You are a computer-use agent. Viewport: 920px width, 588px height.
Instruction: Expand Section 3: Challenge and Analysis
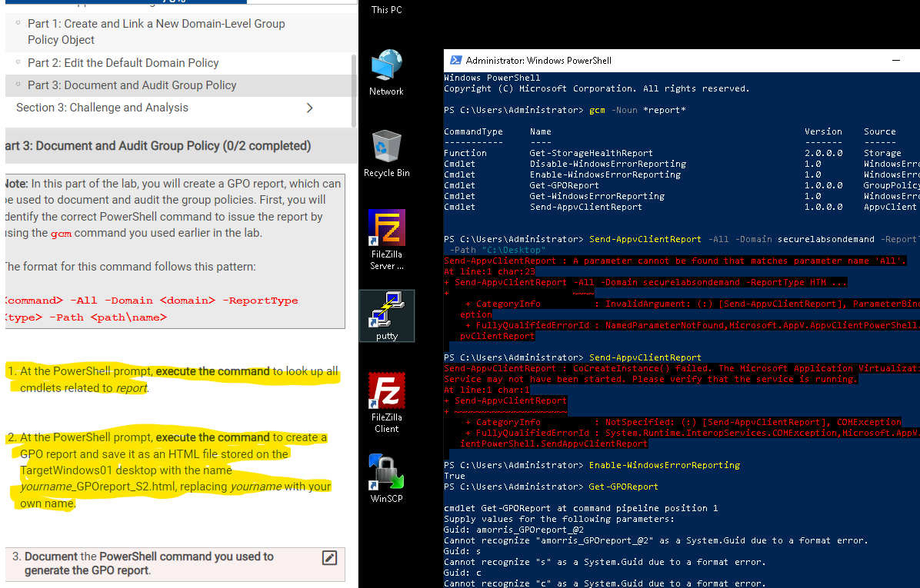tap(309, 108)
